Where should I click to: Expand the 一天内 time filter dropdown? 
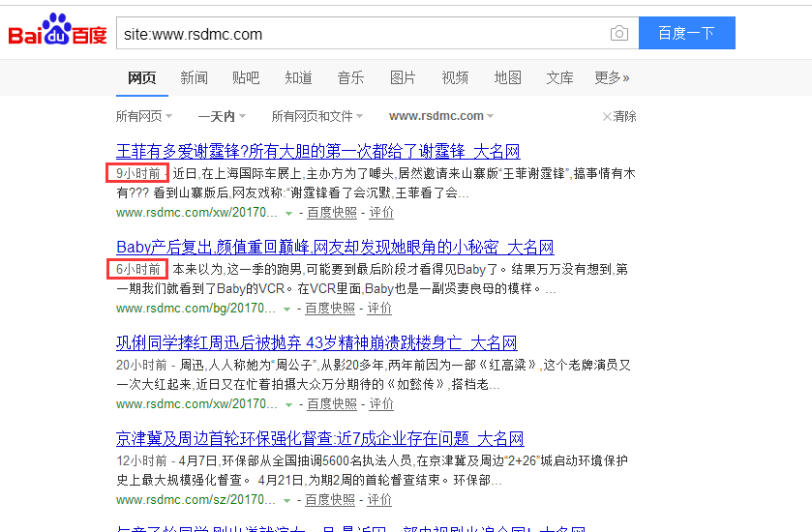(222, 116)
